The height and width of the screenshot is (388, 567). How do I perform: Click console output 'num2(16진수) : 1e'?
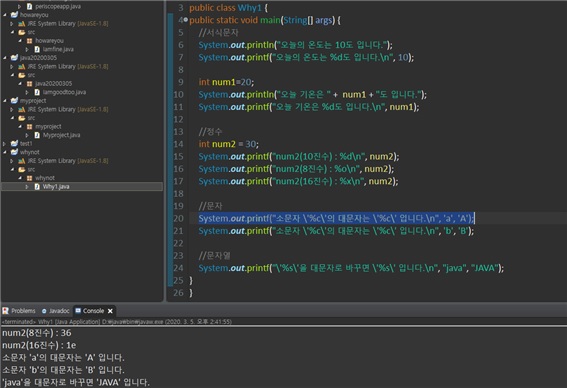pyautogui.click(x=39, y=345)
